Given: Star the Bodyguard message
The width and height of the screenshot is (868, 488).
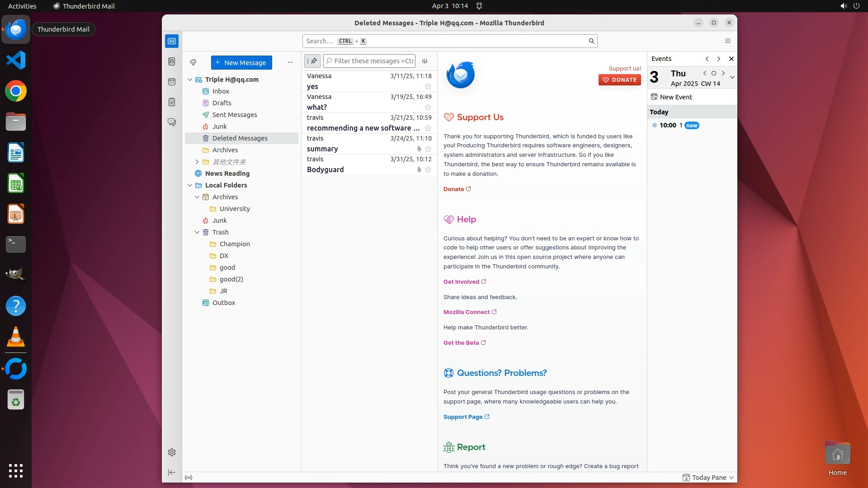Looking at the screenshot, I should pos(428,170).
